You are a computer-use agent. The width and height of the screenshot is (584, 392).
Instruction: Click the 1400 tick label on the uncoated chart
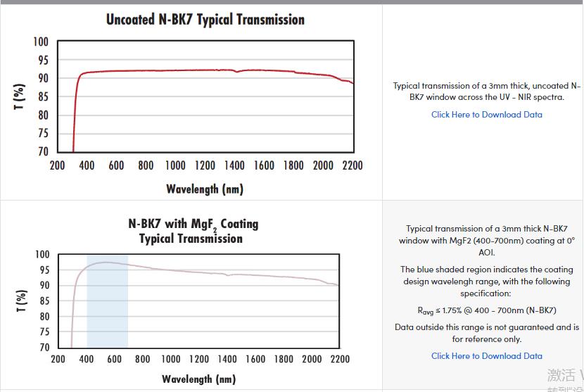click(234, 165)
